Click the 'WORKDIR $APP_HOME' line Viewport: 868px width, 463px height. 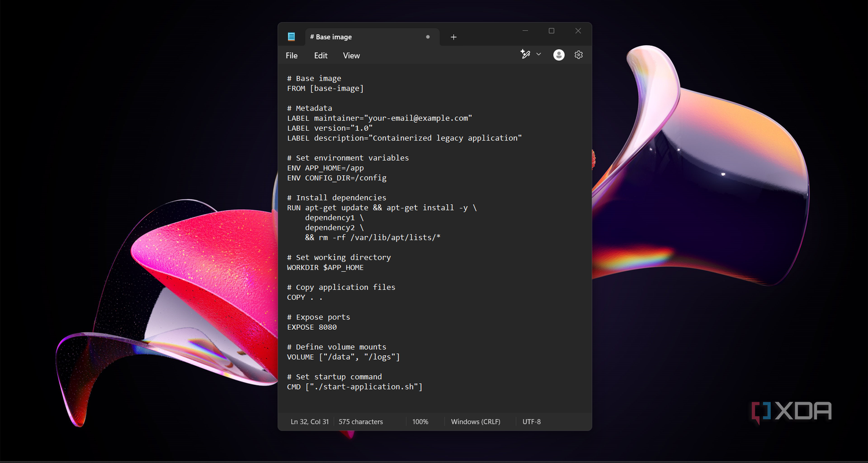[325, 267]
